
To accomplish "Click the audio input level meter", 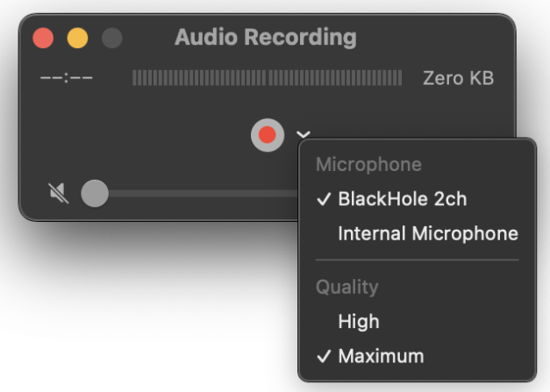I will click(267, 79).
